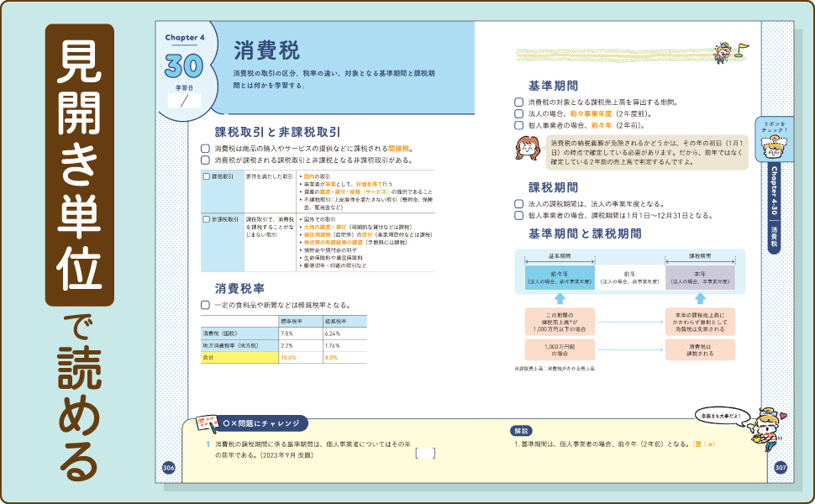The width and height of the screenshot is (815, 504).
Task: Click the heading 課税取引と非課税取引
Action: (278, 132)
